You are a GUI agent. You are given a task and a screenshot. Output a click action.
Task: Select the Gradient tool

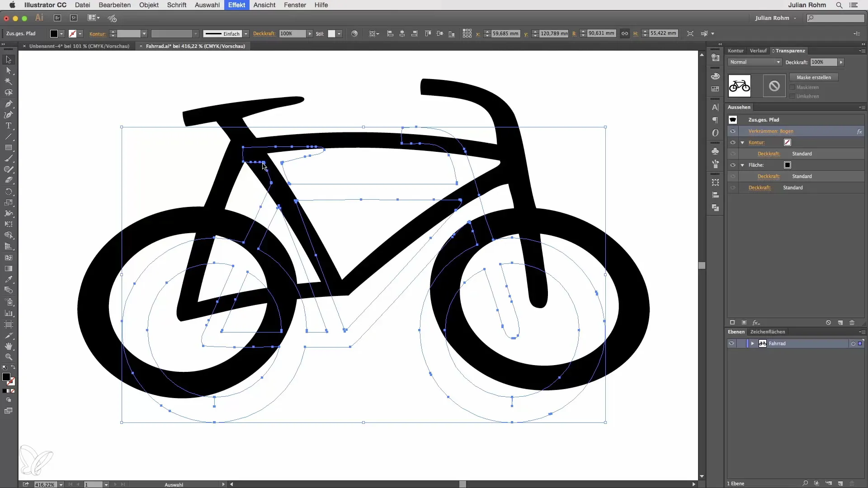click(8, 268)
